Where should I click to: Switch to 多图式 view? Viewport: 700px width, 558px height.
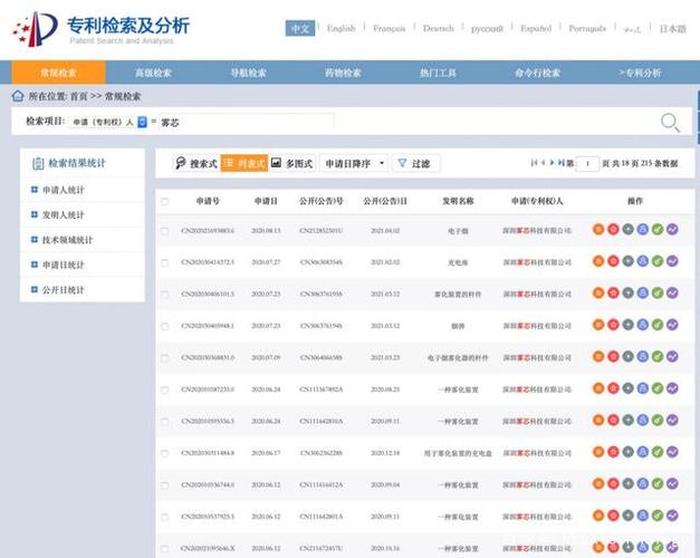292,163
